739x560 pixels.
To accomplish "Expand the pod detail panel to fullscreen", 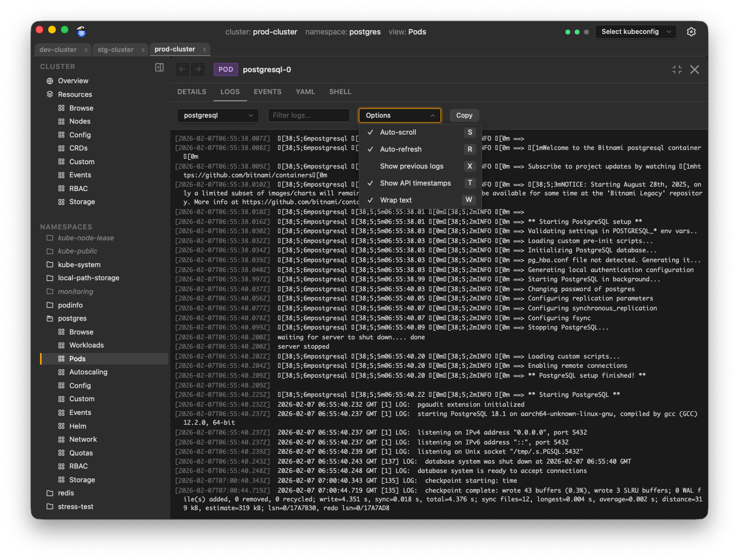I will [x=677, y=70].
